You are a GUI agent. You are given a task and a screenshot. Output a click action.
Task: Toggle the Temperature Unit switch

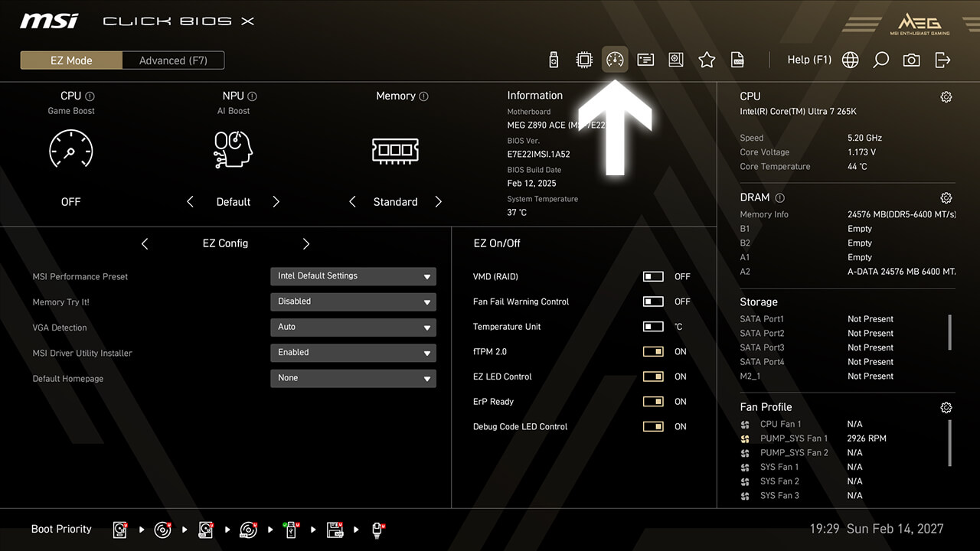pyautogui.click(x=653, y=327)
